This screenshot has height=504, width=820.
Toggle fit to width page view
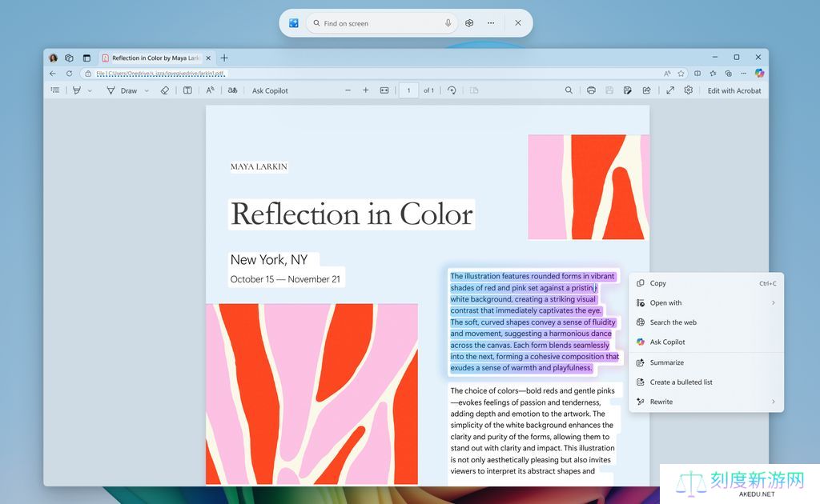pos(384,90)
